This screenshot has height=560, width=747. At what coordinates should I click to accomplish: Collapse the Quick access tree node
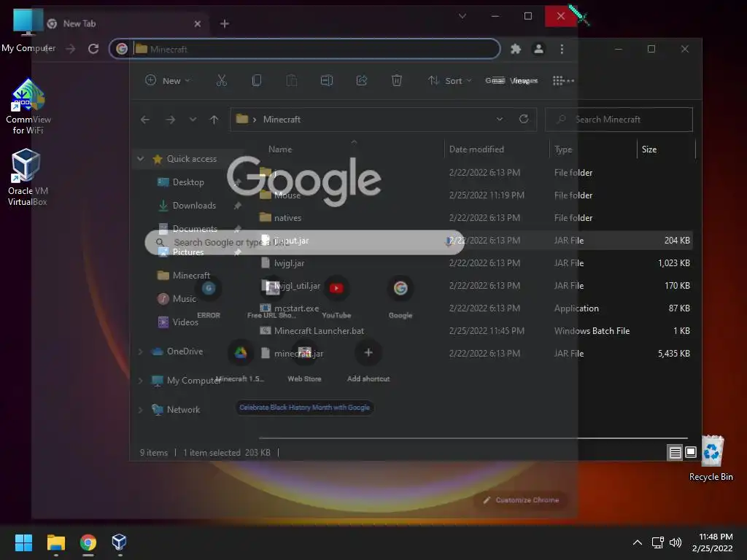tap(141, 158)
